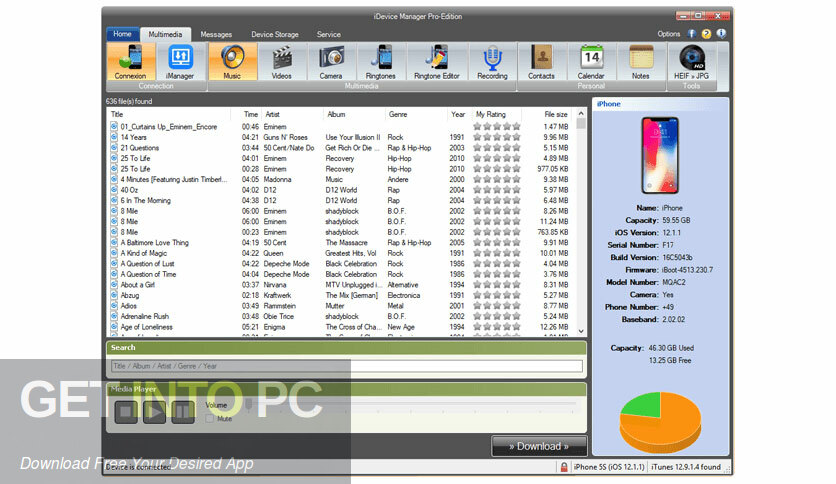Pause media playback
Viewport: 836px width, 484px height.
pyautogui.click(x=182, y=411)
